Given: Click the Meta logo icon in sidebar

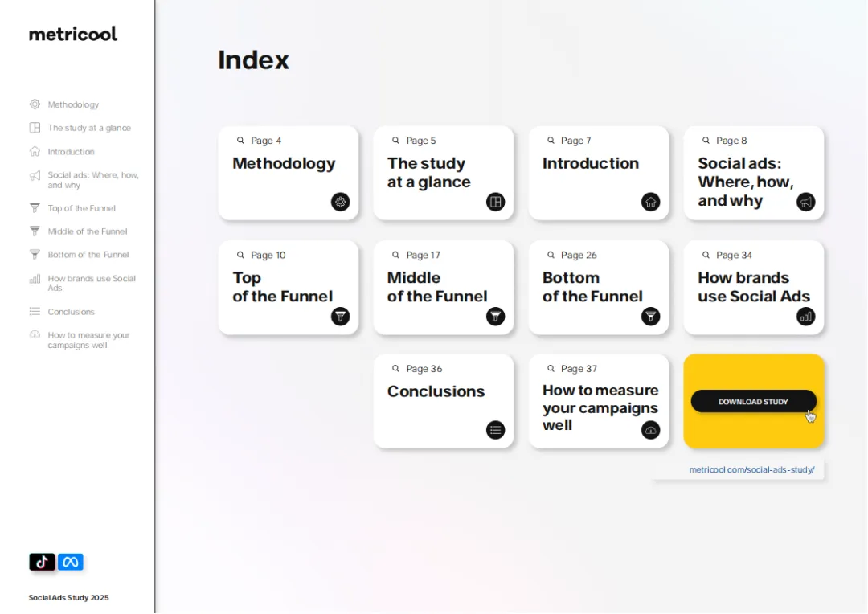Looking at the screenshot, I should point(71,562).
